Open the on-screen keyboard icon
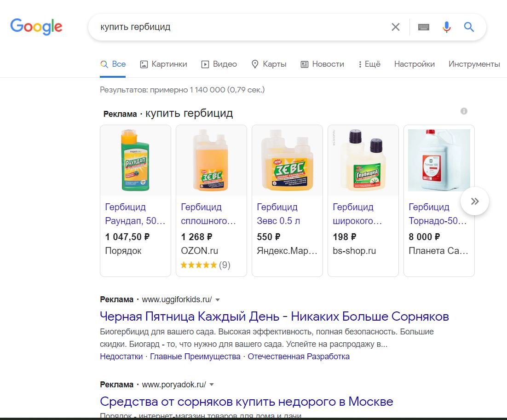This screenshot has height=420, width=507. [x=424, y=27]
